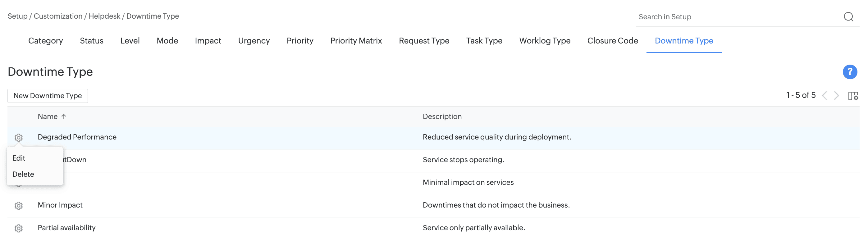Navigate to Helpdesk in the breadcrumb
Image resolution: width=868 pixels, height=238 pixels.
click(104, 16)
